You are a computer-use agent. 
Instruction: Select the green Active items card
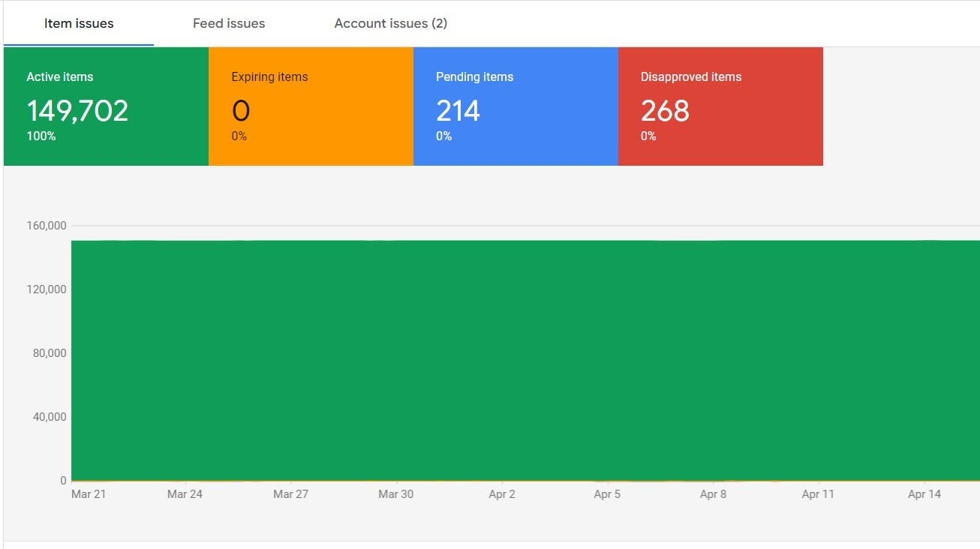[x=106, y=106]
